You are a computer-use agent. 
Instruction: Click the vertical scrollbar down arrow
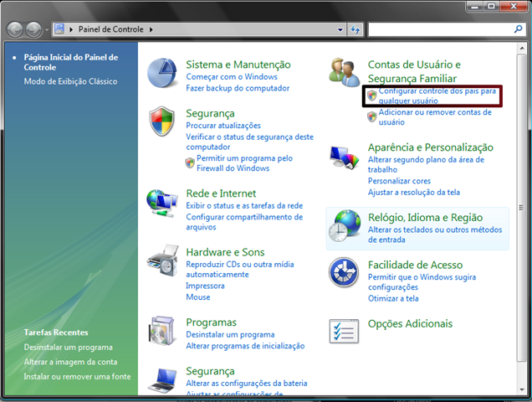521,389
